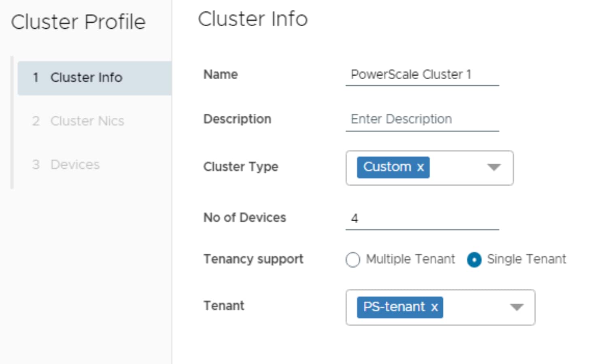Click the Tenant label
The image size is (601, 364).
pos(224,306)
